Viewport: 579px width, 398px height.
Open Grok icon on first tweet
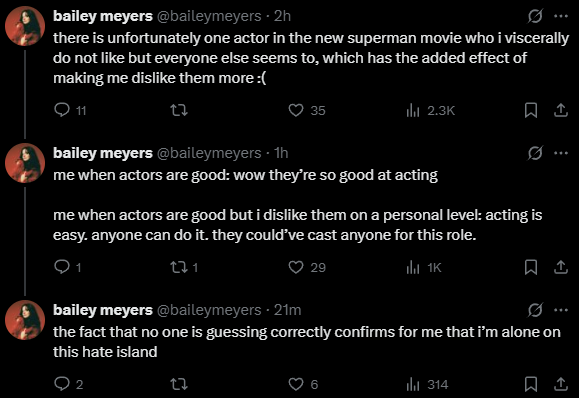coord(535,16)
